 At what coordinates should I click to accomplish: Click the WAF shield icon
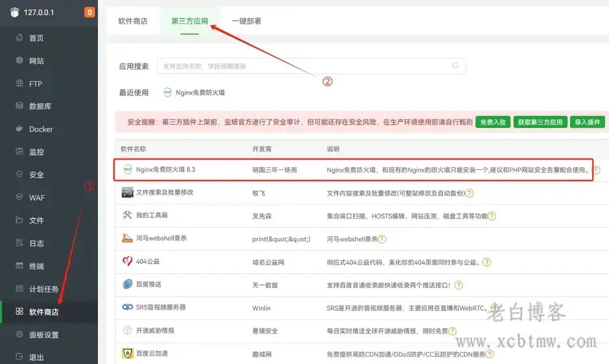click(19, 197)
